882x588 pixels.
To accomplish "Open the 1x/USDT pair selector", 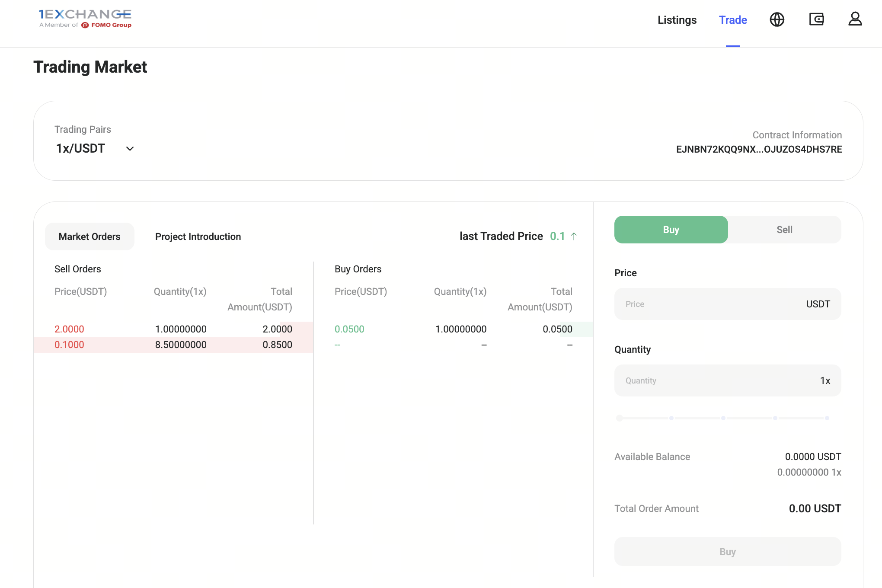I will (x=81, y=149).
